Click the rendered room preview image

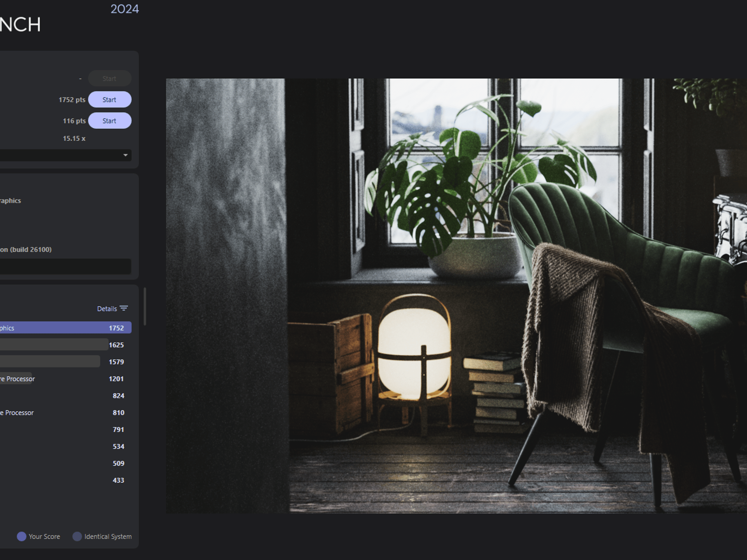point(456,296)
